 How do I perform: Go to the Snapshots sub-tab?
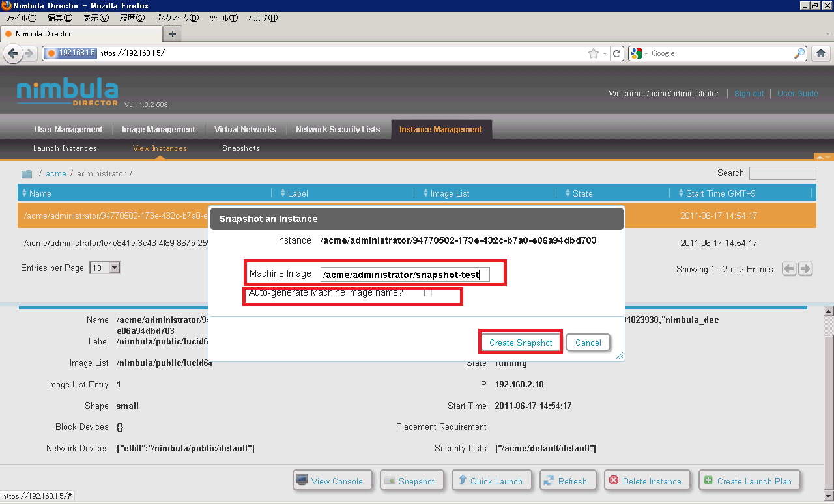click(241, 148)
